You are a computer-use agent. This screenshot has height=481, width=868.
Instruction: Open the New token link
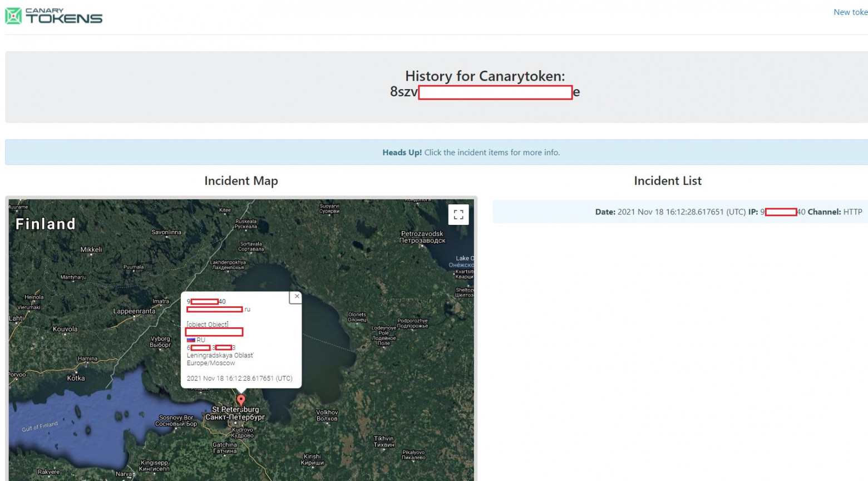pyautogui.click(x=850, y=12)
